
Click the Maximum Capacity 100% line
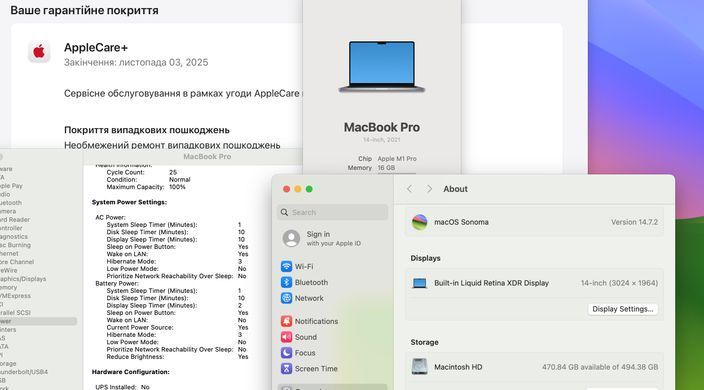pyautogui.click(x=146, y=187)
